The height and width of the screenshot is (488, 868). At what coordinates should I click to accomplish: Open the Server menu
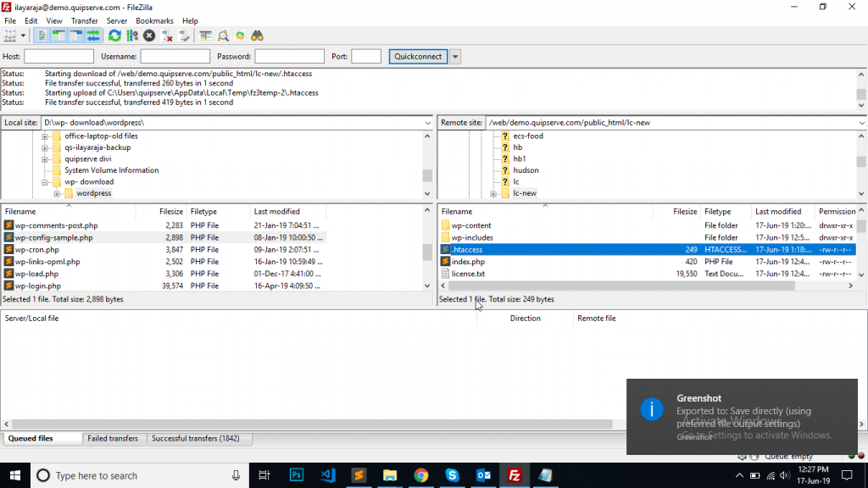117,21
